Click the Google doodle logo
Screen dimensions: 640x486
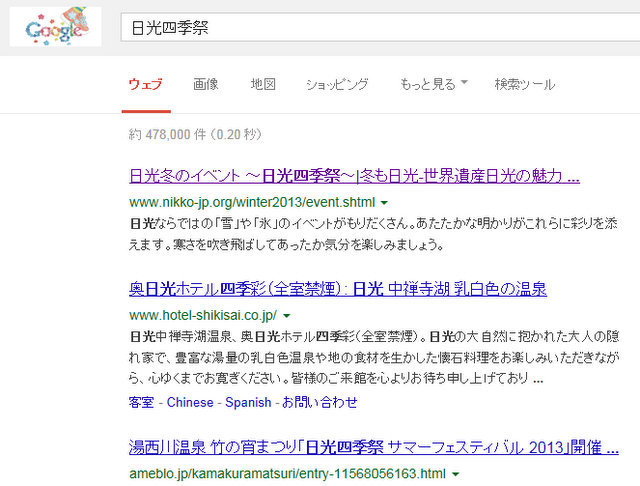(x=53, y=27)
